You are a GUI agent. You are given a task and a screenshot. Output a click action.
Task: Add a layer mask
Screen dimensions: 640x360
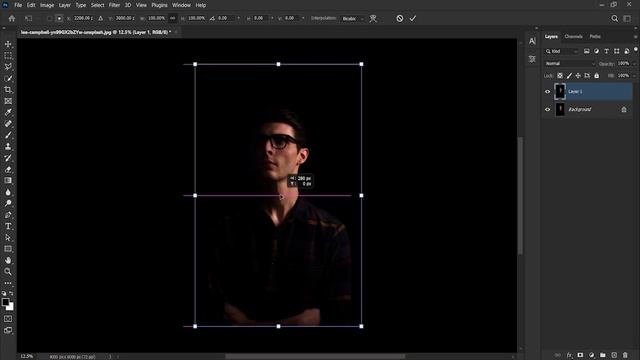pyautogui.click(x=580, y=355)
